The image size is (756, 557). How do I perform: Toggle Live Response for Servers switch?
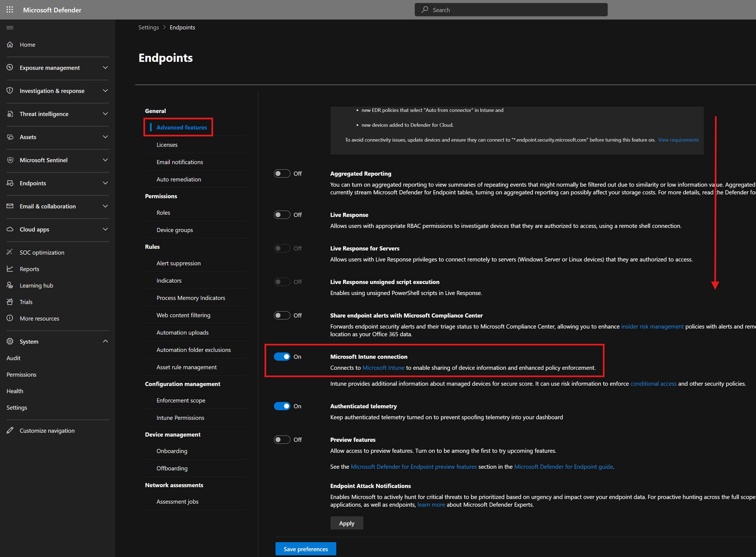282,248
